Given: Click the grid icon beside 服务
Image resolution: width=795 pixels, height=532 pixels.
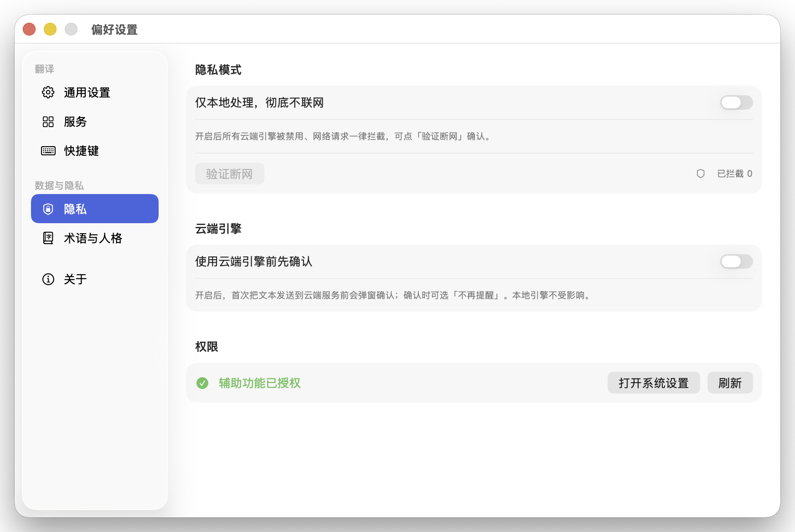Looking at the screenshot, I should pos(48,122).
